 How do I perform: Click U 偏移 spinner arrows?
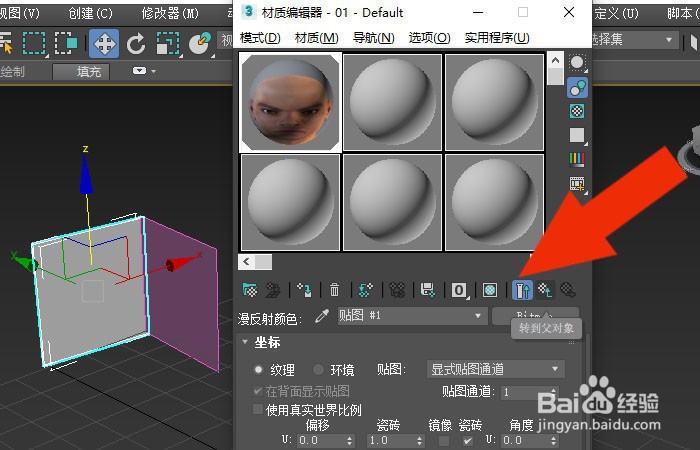coord(350,441)
